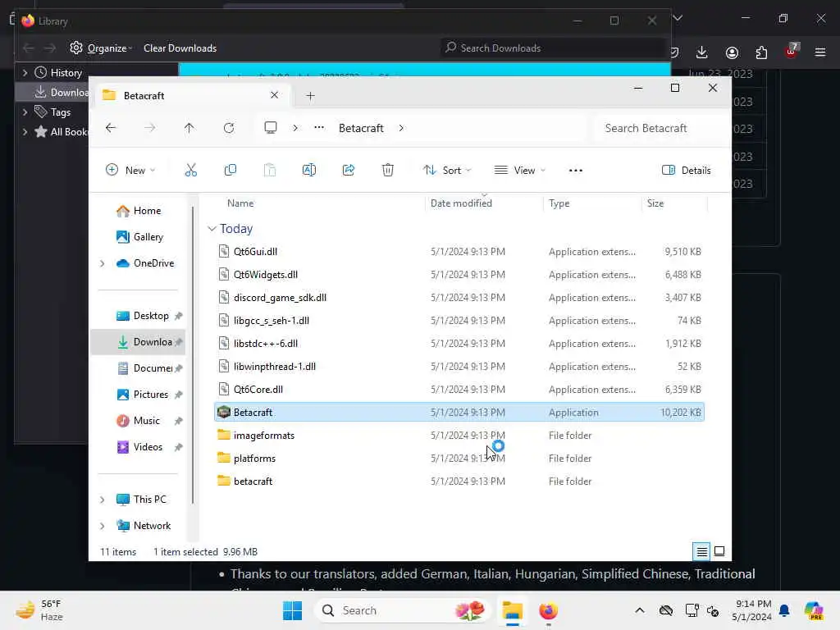
Task: Open the New dropdown in Explorer
Action: point(130,171)
